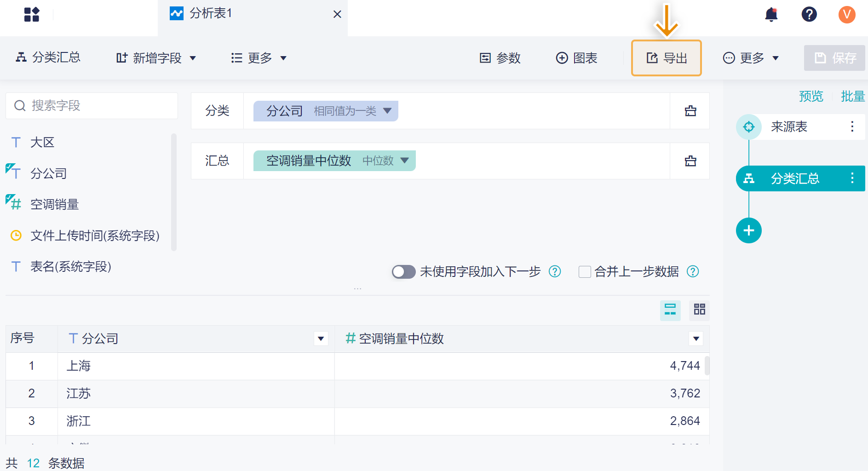Open the 来源表 step options menu

point(852,126)
